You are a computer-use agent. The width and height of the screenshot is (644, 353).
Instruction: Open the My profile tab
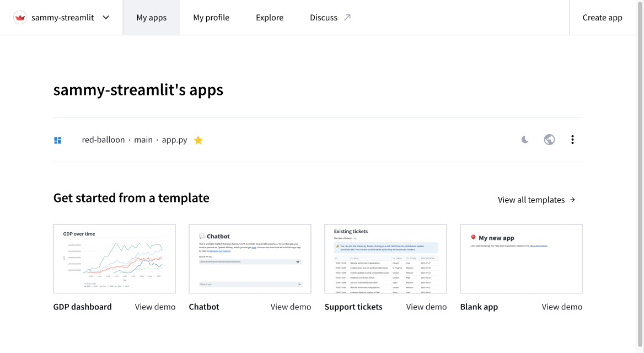[211, 18]
